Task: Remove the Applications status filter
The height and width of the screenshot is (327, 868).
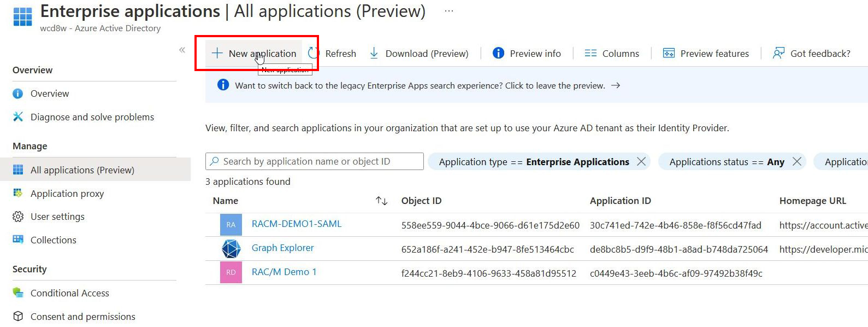Action: click(x=797, y=161)
